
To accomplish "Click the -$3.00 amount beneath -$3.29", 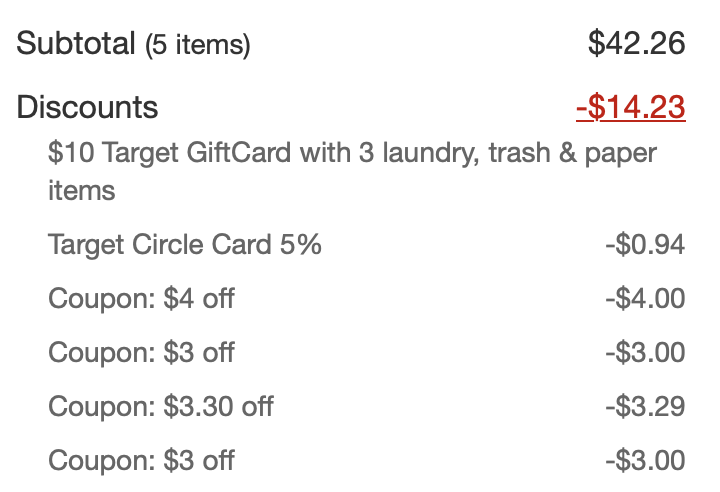I will (x=645, y=460).
